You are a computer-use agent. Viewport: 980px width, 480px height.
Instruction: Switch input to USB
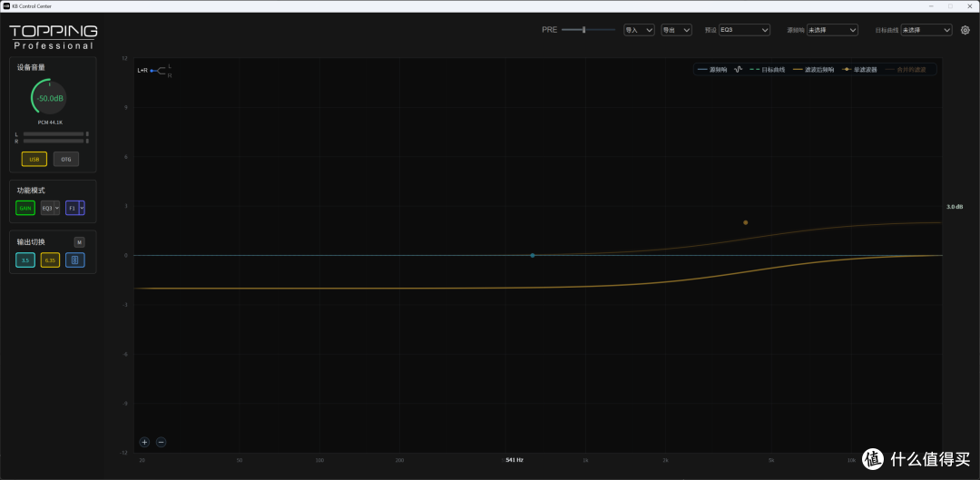[34, 160]
